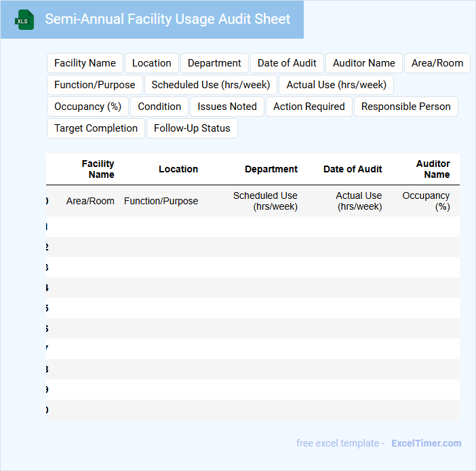Click the Action Required tag
The width and height of the screenshot is (476, 471).
pyautogui.click(x=309, y=107)
